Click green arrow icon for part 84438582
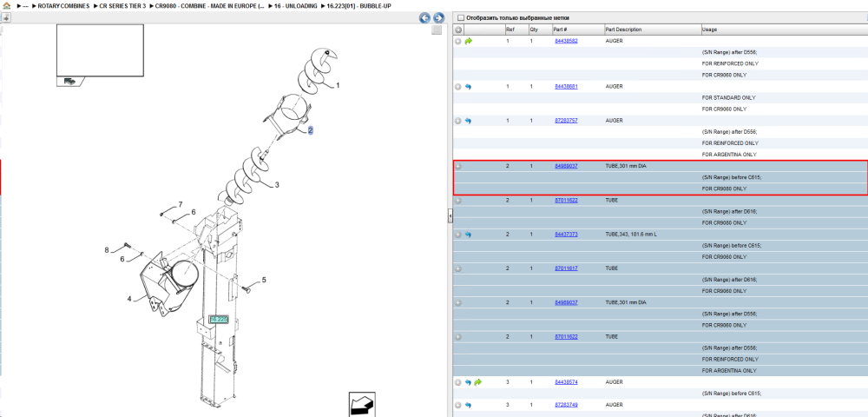 469,41
